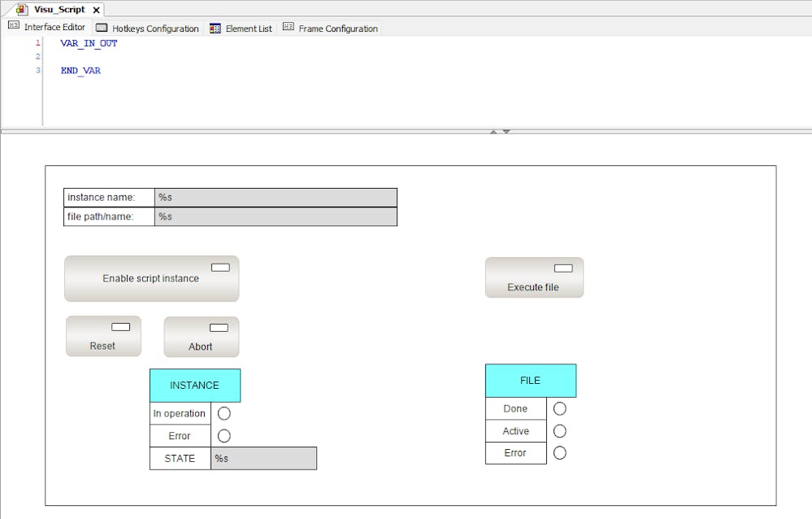
Task: Click the FILE Active lamp circle
Action: (560, 431)
